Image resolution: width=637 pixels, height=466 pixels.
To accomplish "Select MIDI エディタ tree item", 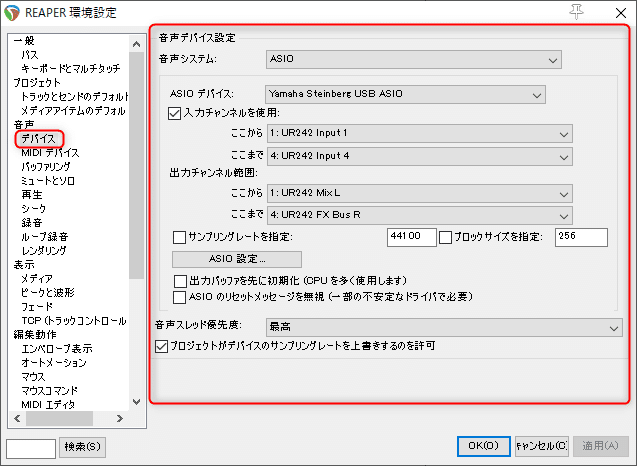I will click(48, 405).
